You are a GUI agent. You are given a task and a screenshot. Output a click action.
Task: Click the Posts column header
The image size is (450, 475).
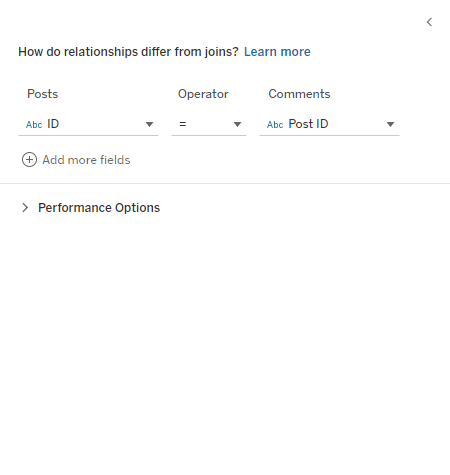pos(43,94)
